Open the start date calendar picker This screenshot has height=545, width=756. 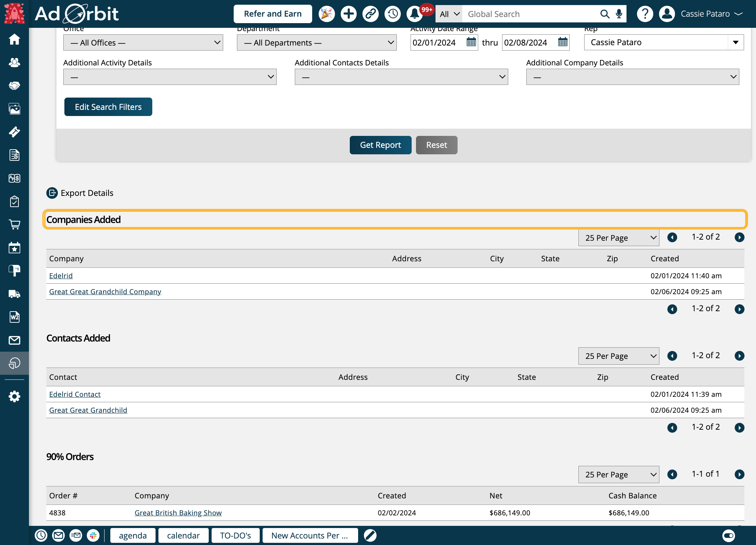coord(471,42)
